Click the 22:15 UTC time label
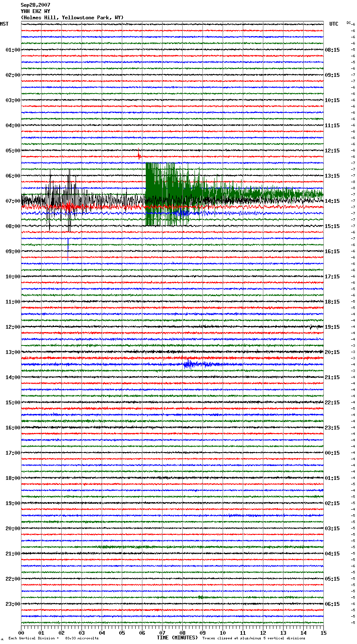Screen dimensions: 357x644 click(332, 403)
